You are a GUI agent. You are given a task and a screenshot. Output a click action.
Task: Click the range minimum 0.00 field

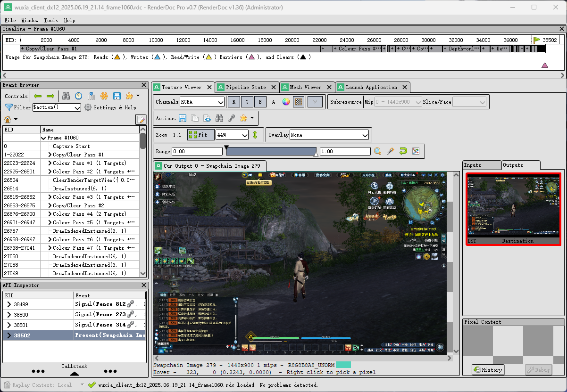click(197, 151)
